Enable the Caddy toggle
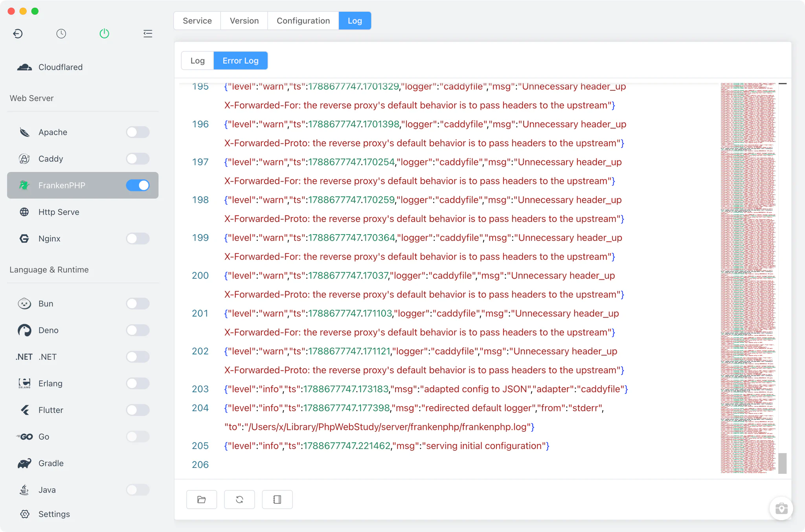The image size is (805, 532). (x=138, y=159)
